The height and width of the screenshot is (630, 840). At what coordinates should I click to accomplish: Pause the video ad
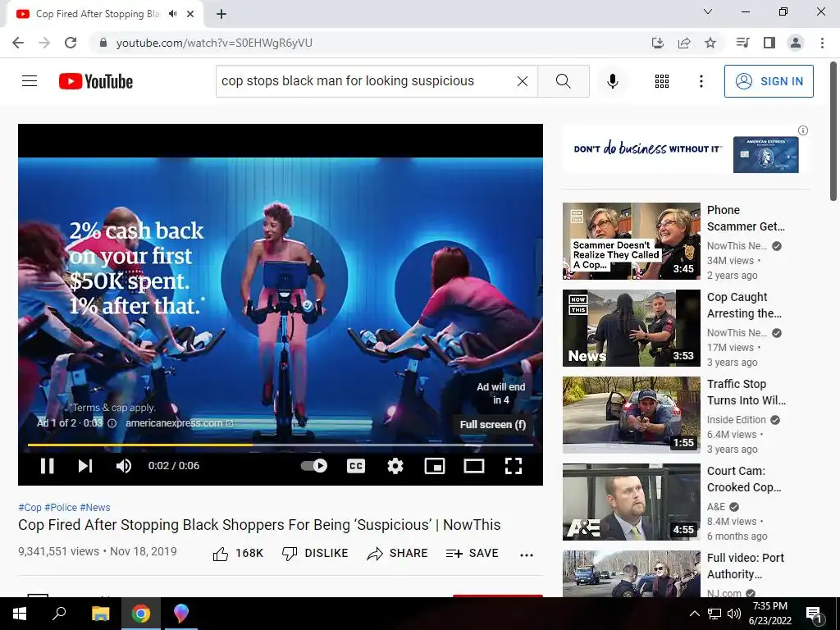pyautogui.click(x=47, y=466)
